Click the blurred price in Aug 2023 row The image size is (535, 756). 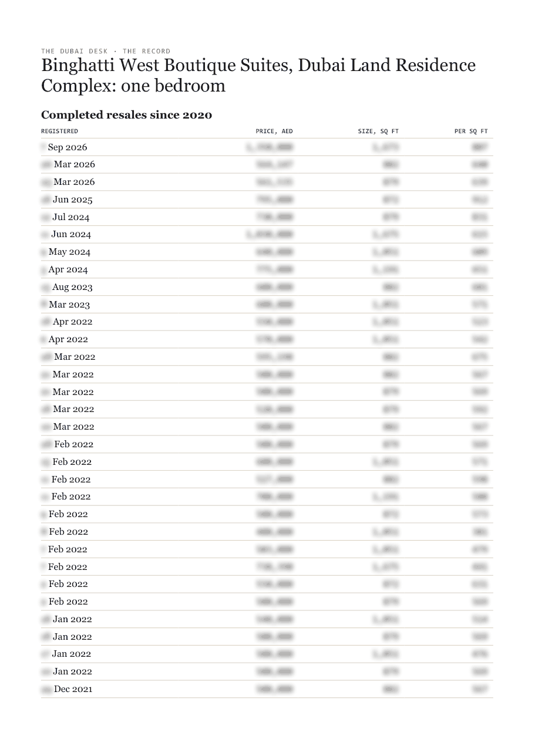[275, 287]
